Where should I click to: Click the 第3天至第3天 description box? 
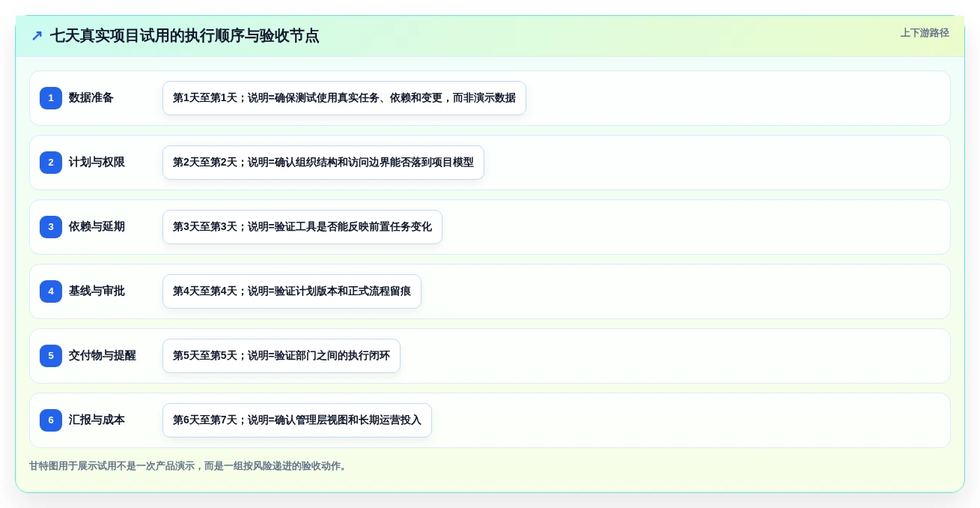point(302,227)
